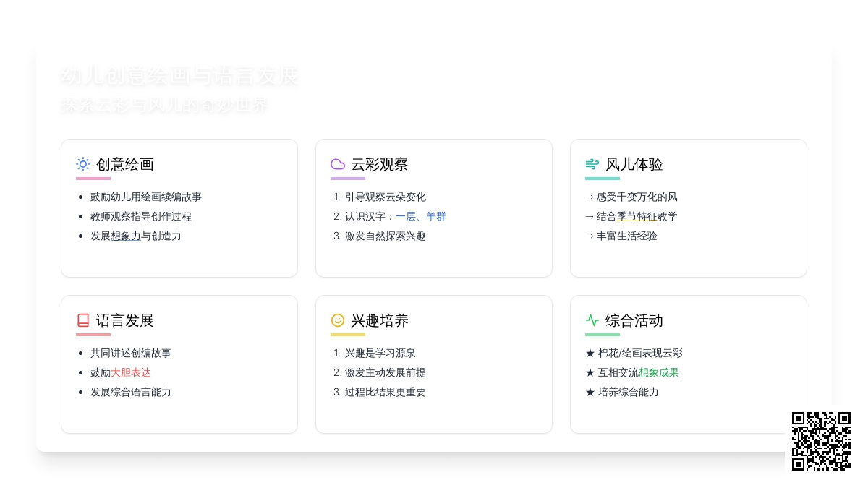The width and height of the screenshot is (868, 488).
Task: Click the QR code image
Action: coord(821,441)
